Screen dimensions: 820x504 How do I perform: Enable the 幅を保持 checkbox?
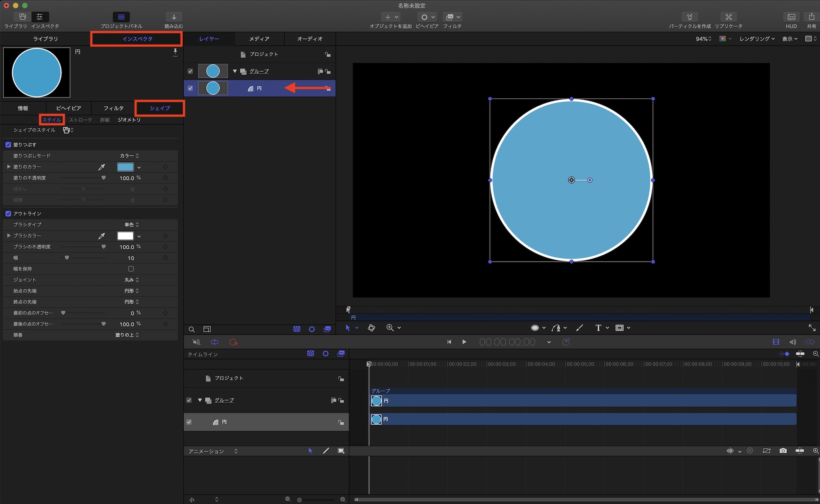[131, 269]
